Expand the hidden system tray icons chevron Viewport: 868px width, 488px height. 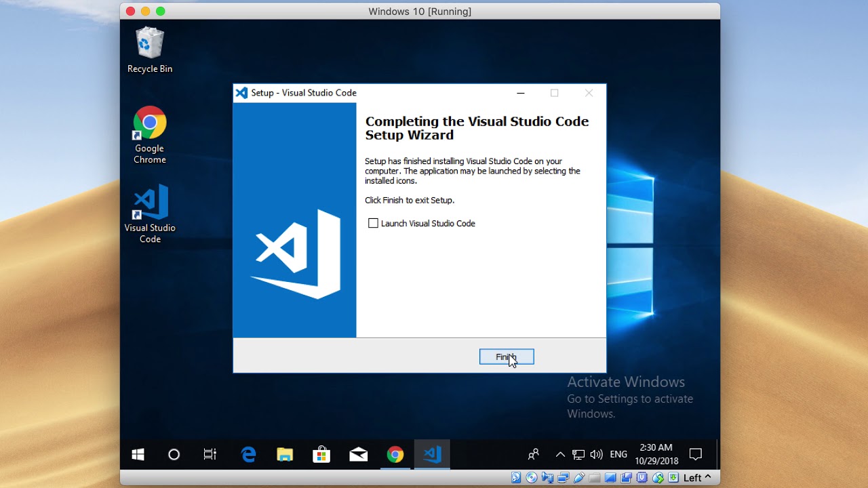tap(560, 455)
